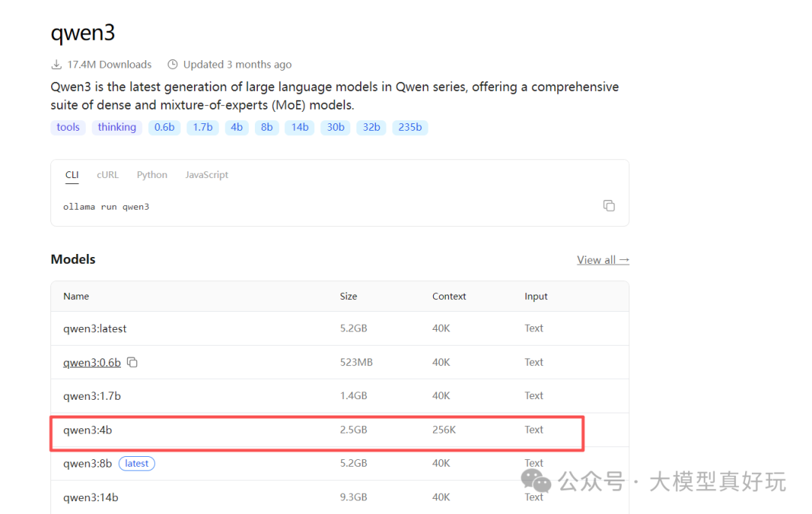This screenshot has height=514, width=812.
Task: Select the 1.7b size tag
Action: [x=202, y=127]
